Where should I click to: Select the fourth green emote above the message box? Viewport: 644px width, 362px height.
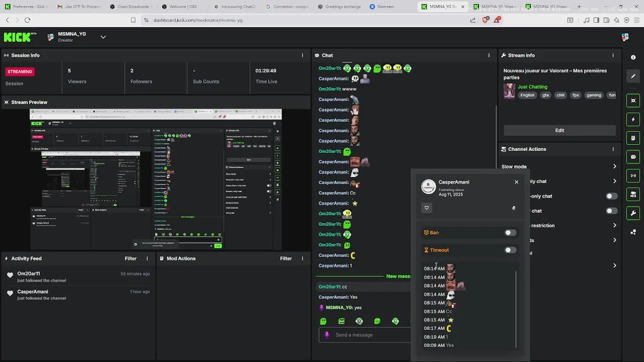377,321
